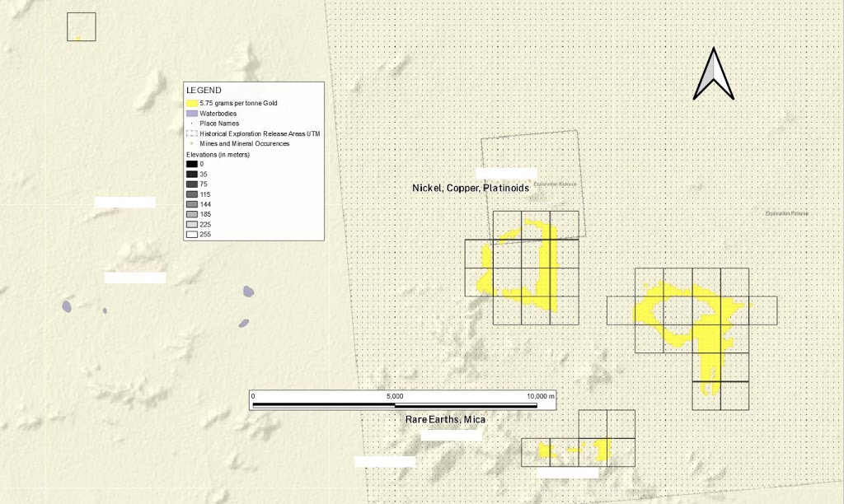Select the Waterbodies legend symbol
Screen dimensions: 844x504
(192, 113)
